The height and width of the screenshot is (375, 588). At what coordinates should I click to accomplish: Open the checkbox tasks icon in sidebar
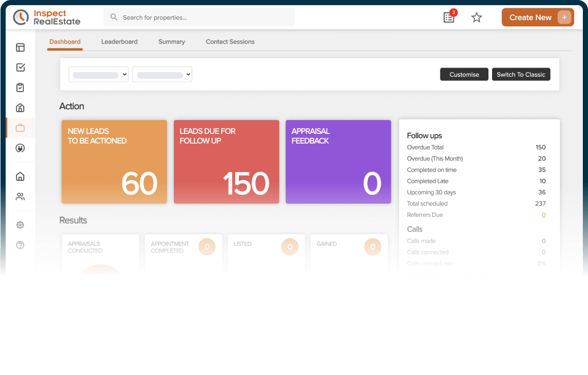(x=20, y=67)
